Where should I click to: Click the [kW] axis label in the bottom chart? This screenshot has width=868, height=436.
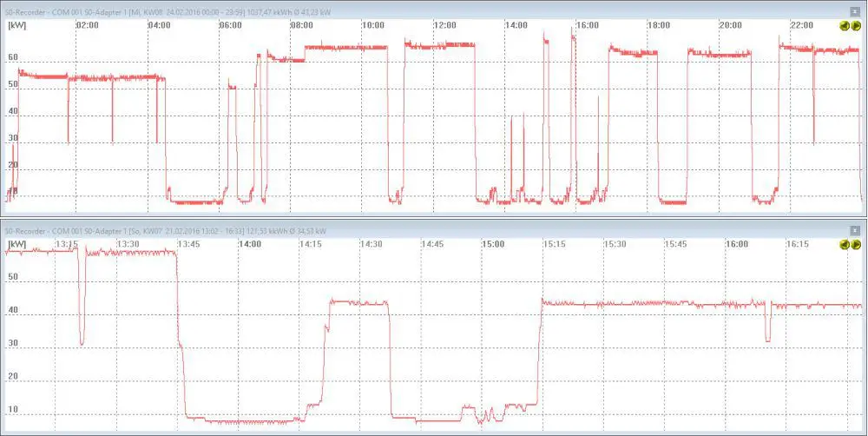16,245
